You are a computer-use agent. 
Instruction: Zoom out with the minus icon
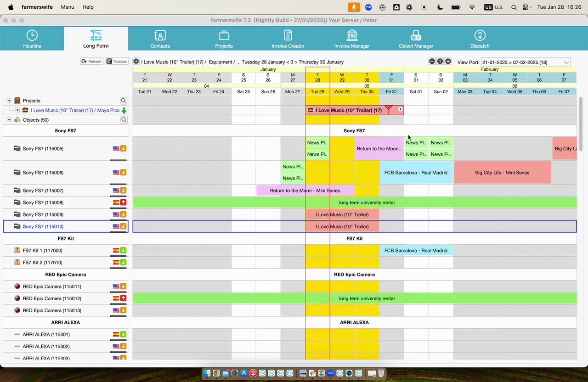tap(432, 62)
